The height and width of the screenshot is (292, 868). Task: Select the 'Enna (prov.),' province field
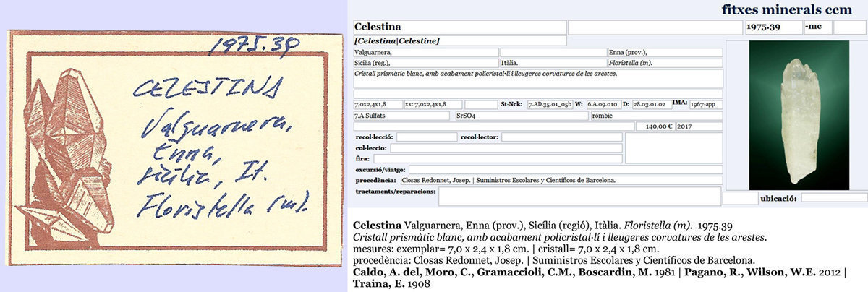(x=665, y=52)
